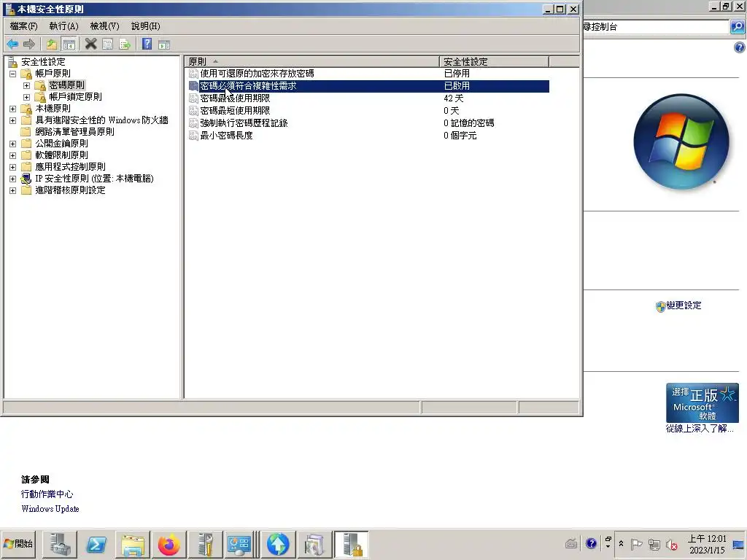This screenshot has height=560, width=747.
Task: Select 進階稽核原則設定 in the tree
Action: coord(71,190)
